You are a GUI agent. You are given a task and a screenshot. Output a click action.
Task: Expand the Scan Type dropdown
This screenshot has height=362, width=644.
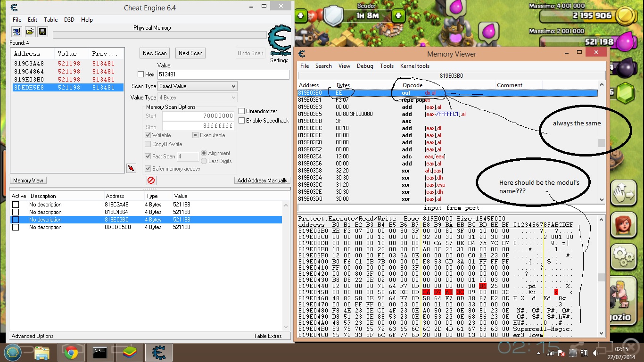(198, 86)
